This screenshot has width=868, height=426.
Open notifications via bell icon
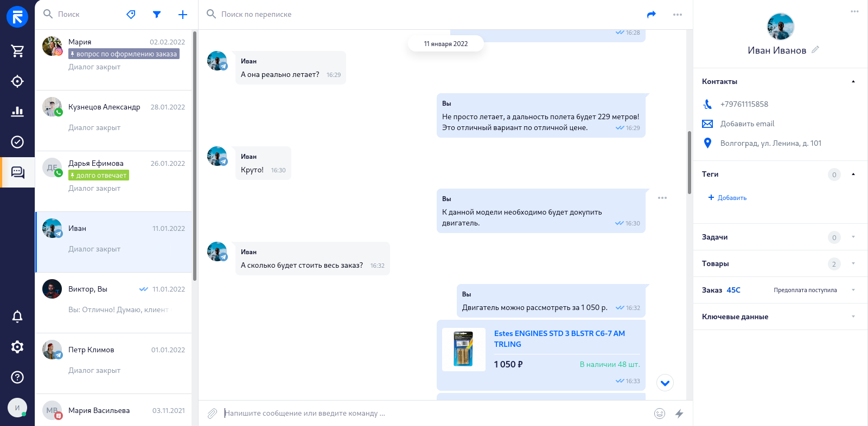[x=17, y=316]
